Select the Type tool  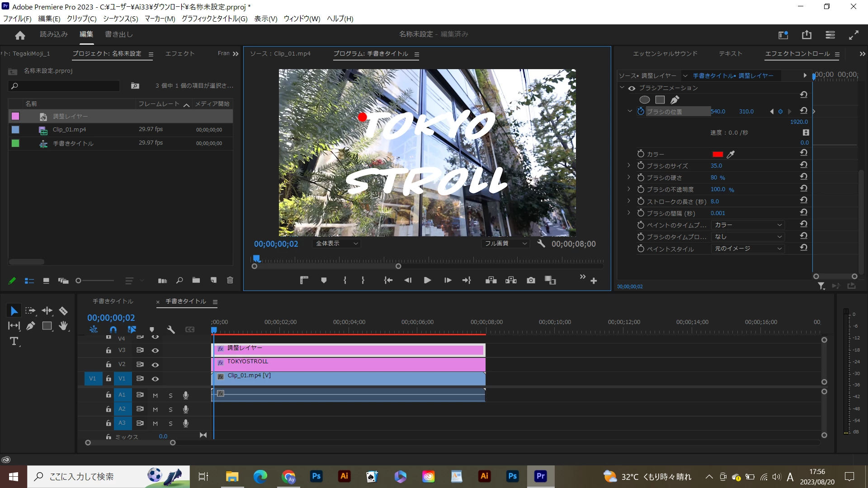(x=14, y=342)
